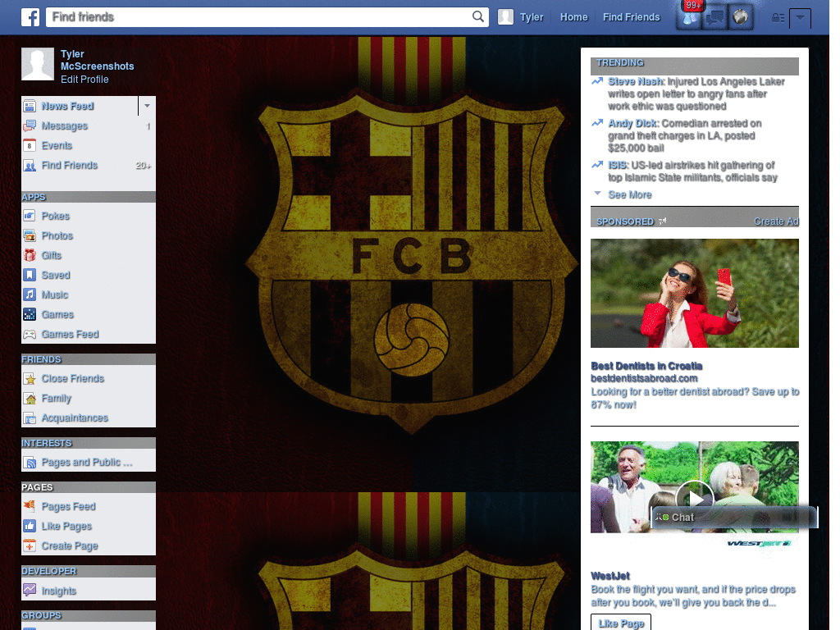The width and height of the screenshot is (840, 630).
Task: Click the Edit Profile link
Action: pos(84,80)
